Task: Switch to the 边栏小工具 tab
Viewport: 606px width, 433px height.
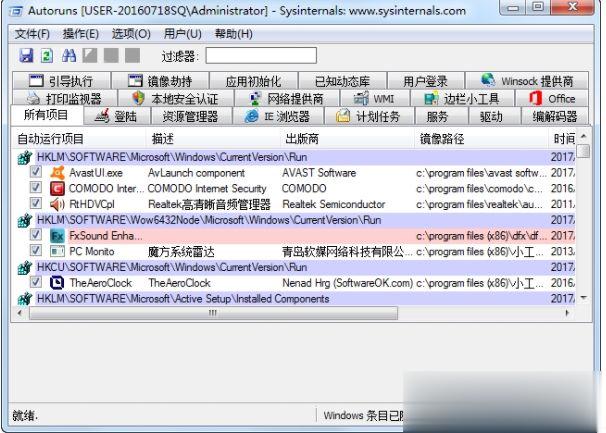Action: pyautogui.click(x=462, y=99)
